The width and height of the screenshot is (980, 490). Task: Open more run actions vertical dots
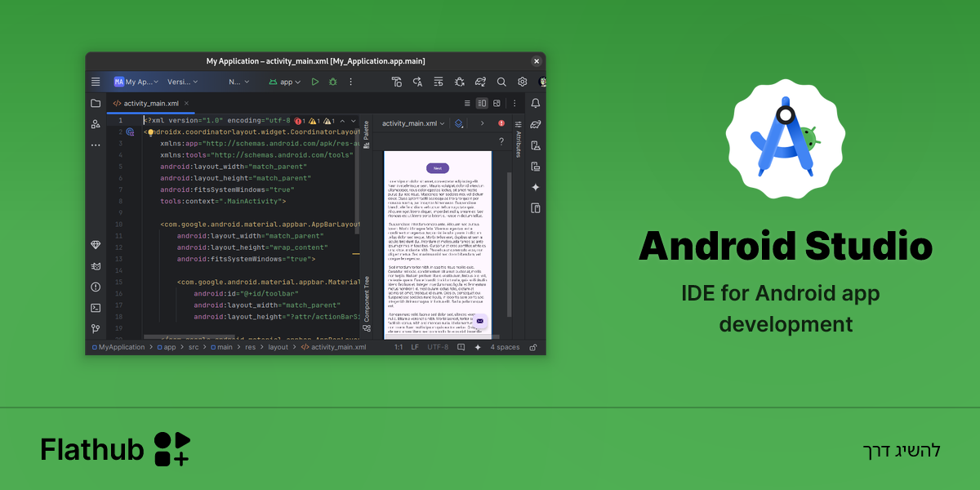[351, 82]
